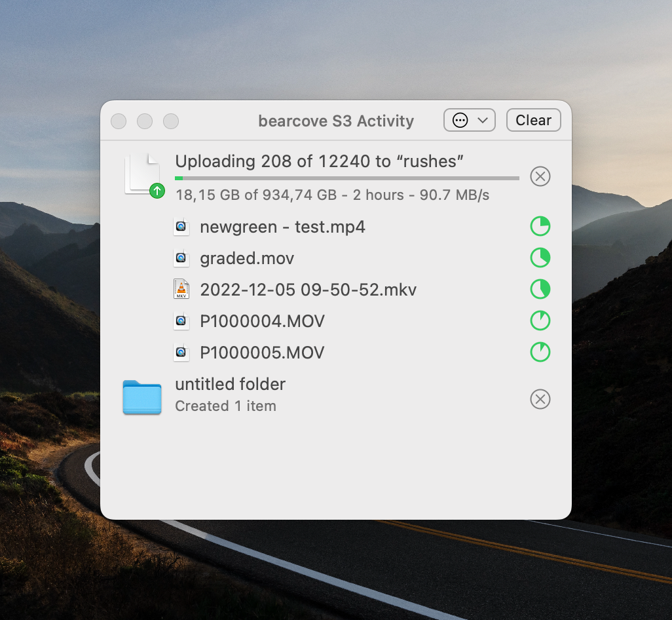Click the Clear button
The width and height of the screenshot is (672, 620).
coord(533,120)
